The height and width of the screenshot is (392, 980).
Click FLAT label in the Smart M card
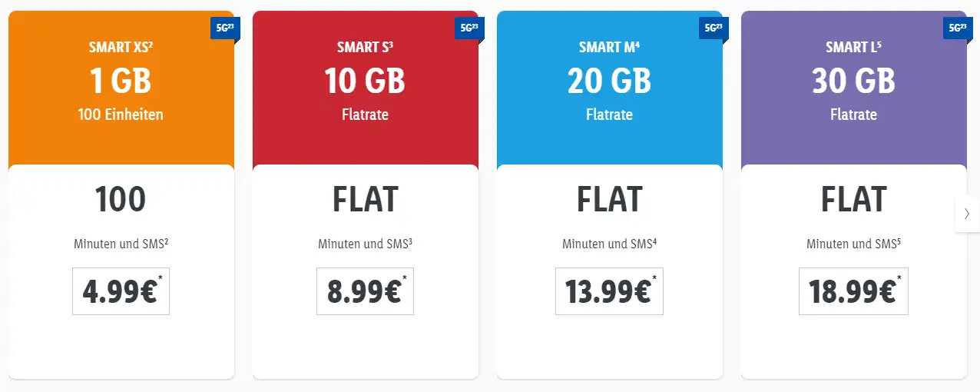[609, 201]
